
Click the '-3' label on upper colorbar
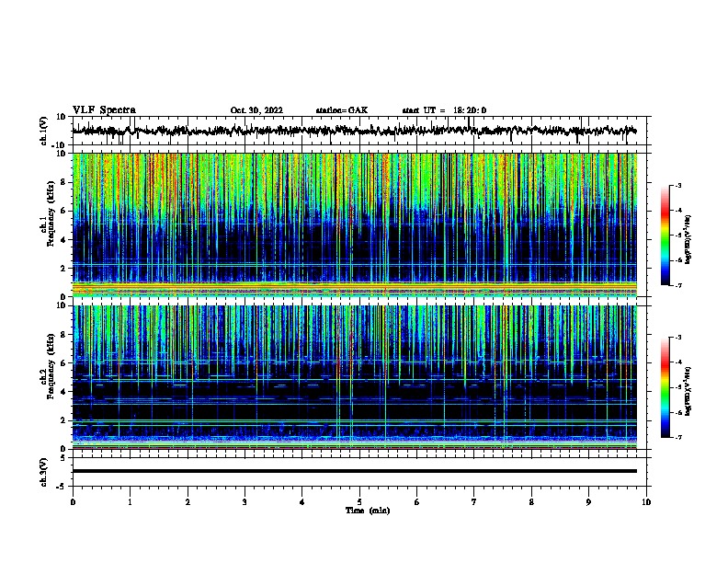tap(677, 185)
